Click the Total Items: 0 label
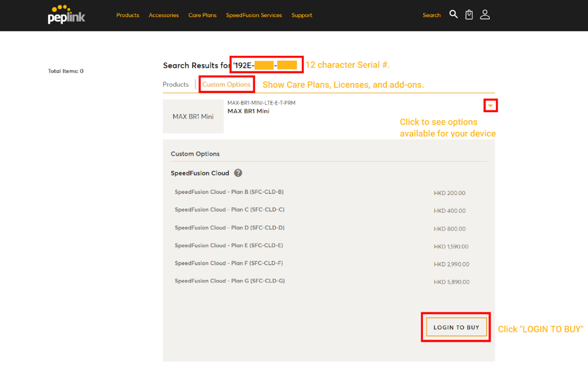This screenshot has height=381, width=588. point(65,71)
